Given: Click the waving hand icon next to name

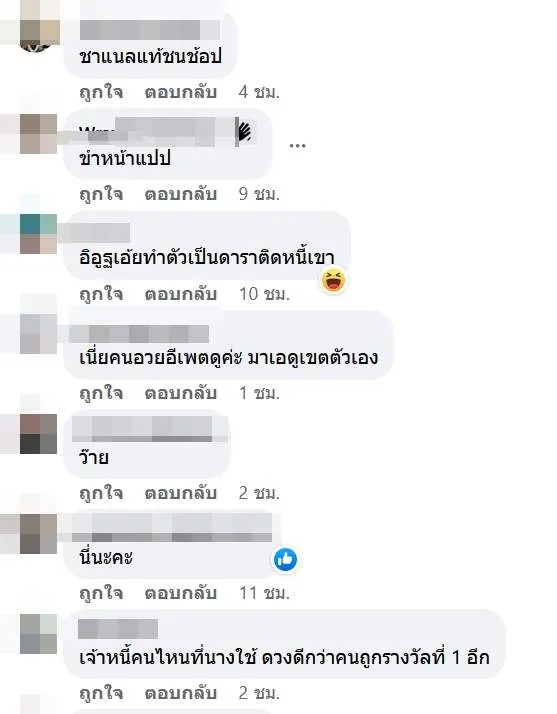Looking at the screenshot, I should coord(244,132).
